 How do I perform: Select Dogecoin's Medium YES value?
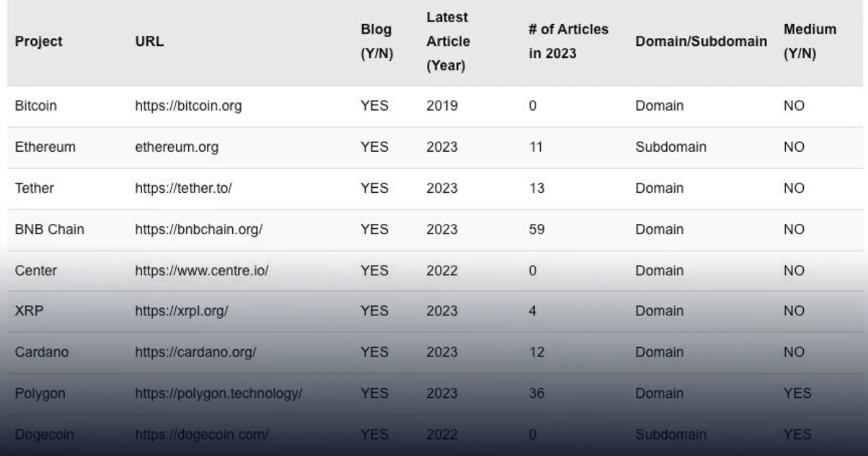797,434
